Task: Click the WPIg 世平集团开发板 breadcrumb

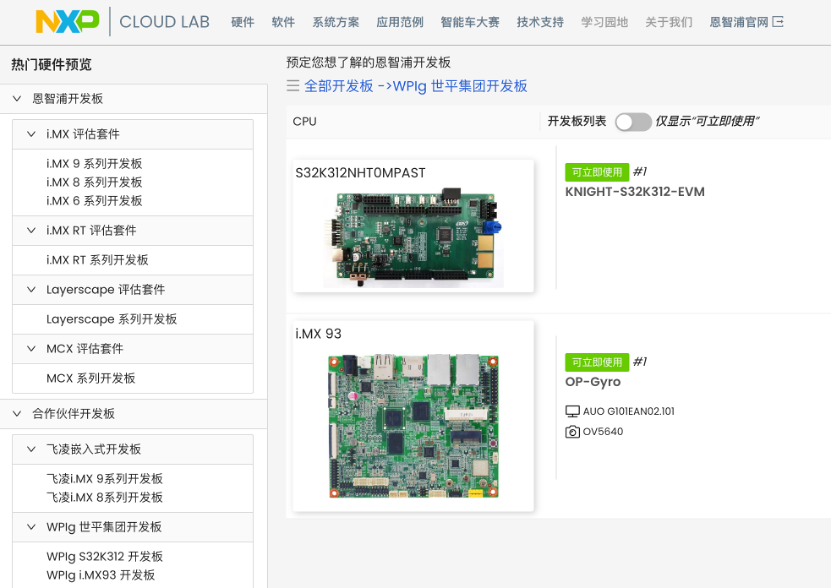Action: pos(460,86)
